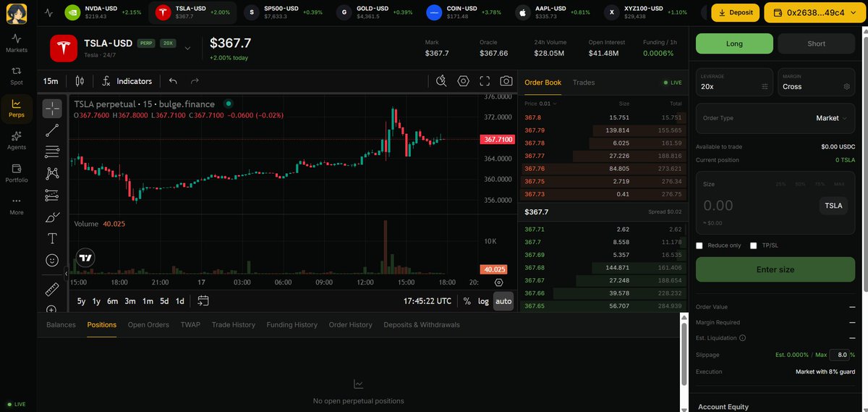This screenshot has height=412, width=868.
Task: Switch to the Trades tab
Action: (584, 83)
